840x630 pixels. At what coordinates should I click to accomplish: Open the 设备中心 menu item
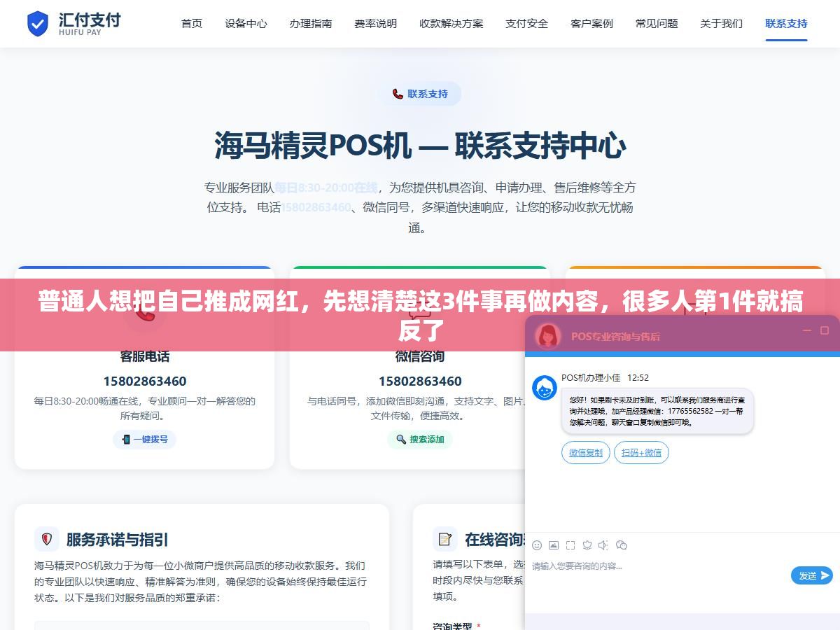coord(246,23)
